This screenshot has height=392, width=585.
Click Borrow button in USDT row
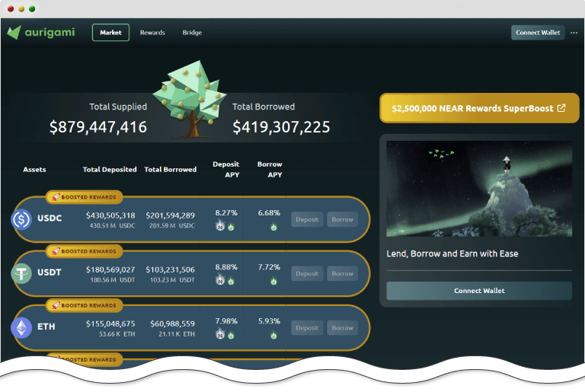(x=342, y=273)
